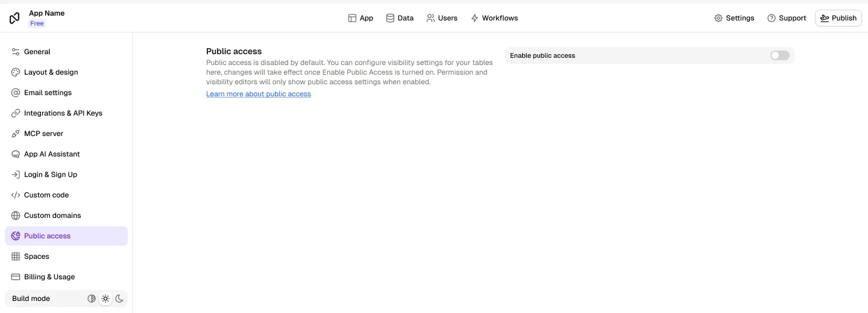
Task: Open the Workflows tab
Action: (494, 18)
